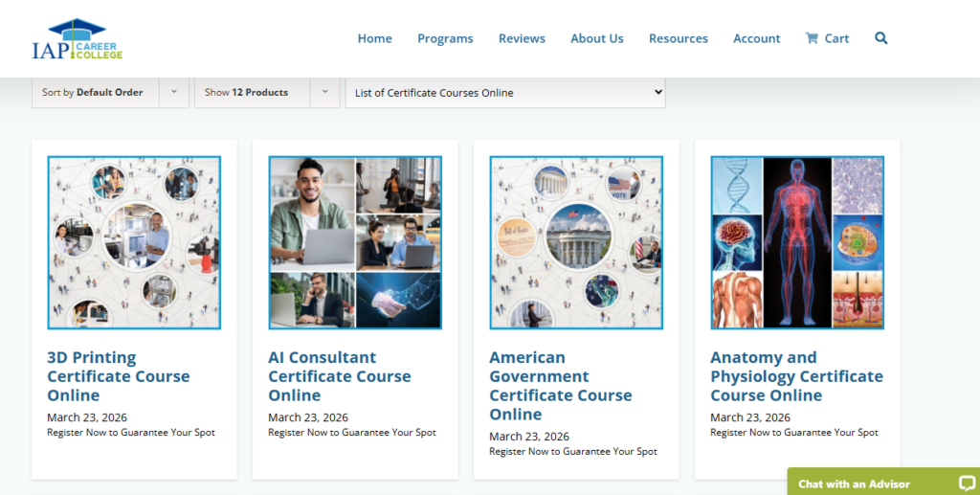Expand the List of Certificate Courses Online select
Screen dimensions: 980x495
click(505, 93)
